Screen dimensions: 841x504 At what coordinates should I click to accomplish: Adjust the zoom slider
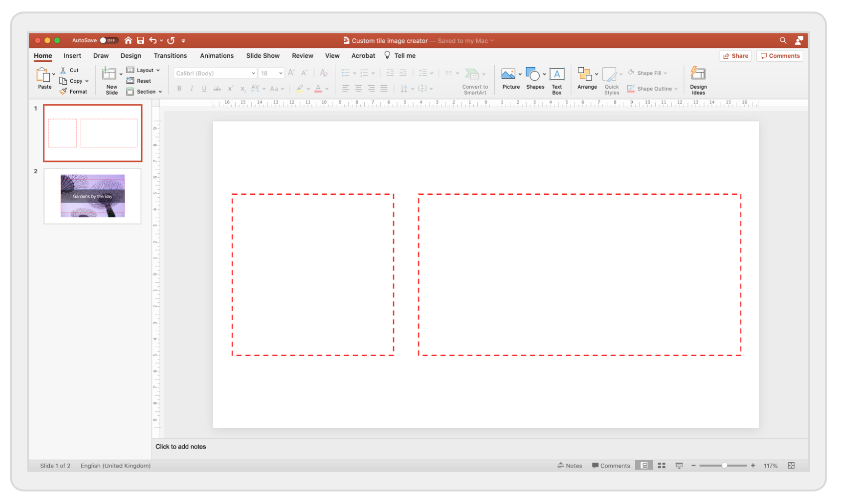[x=723, y=465]
